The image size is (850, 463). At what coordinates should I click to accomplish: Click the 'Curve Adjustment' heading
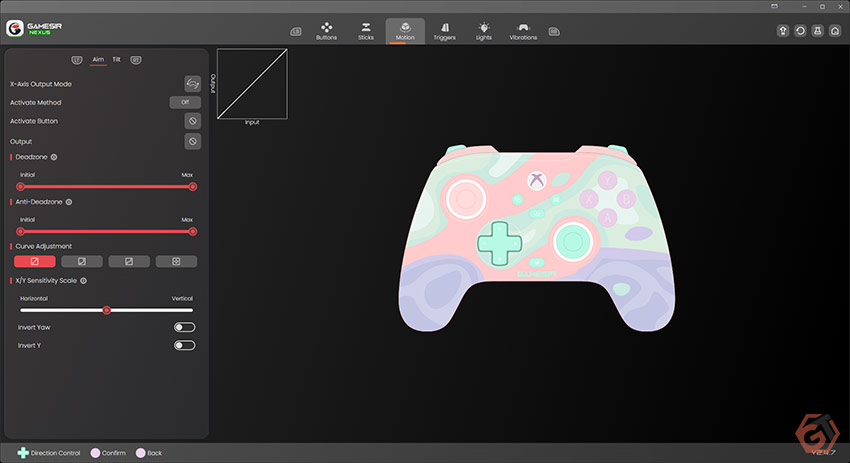43,246
